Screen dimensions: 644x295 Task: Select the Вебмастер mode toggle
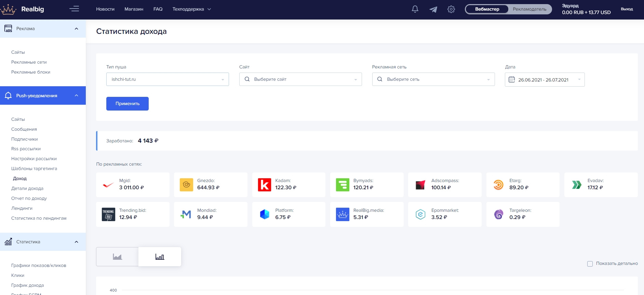click(487, 9)
